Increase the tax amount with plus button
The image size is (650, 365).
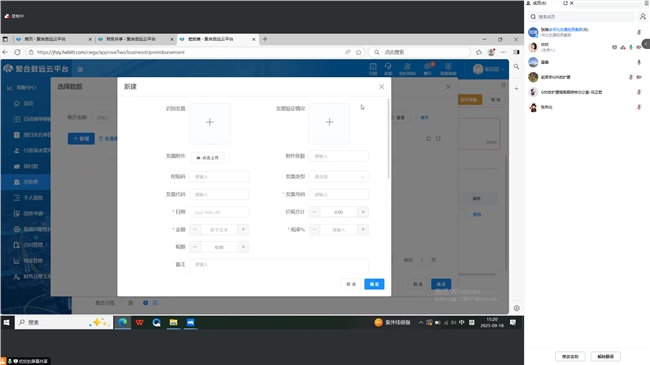pyautogui.click(x=243, y=247)
